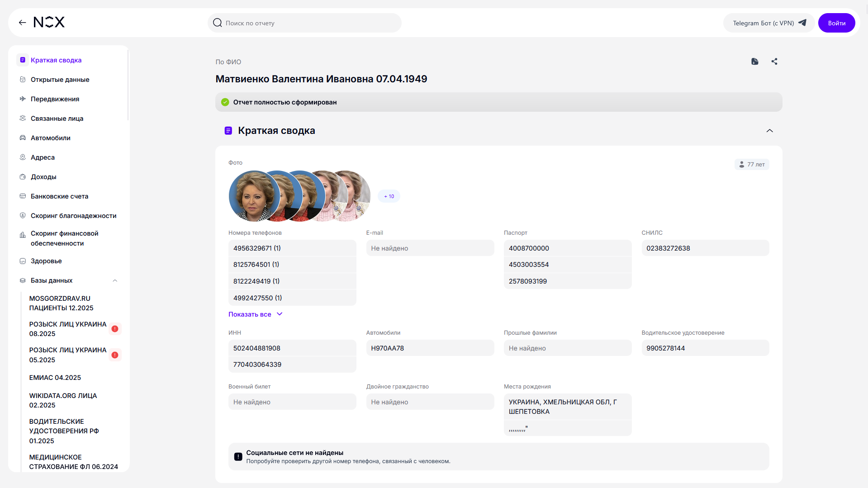Open WIKIDATA.ORG ЛИЦА 02.2025 database entry

63,400
